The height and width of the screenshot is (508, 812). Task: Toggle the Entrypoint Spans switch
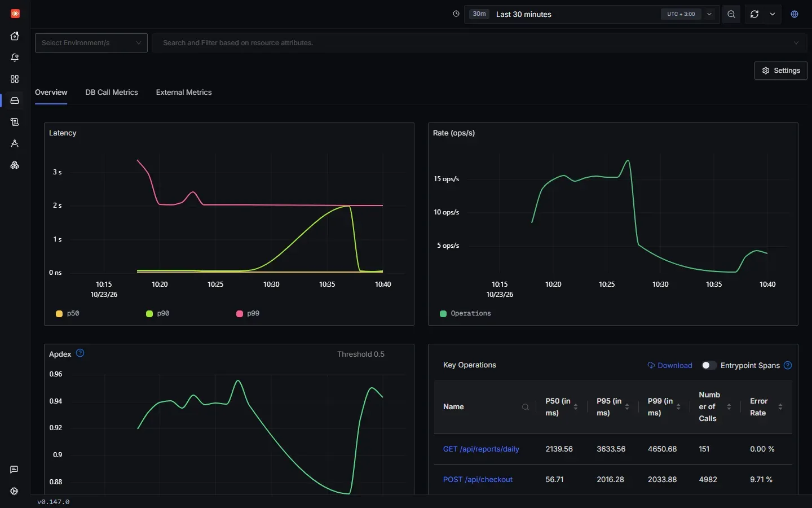[709, 365]
